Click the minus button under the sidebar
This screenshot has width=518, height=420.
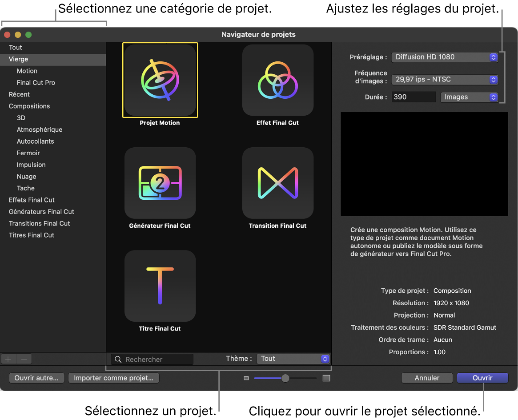coord(24,359)
